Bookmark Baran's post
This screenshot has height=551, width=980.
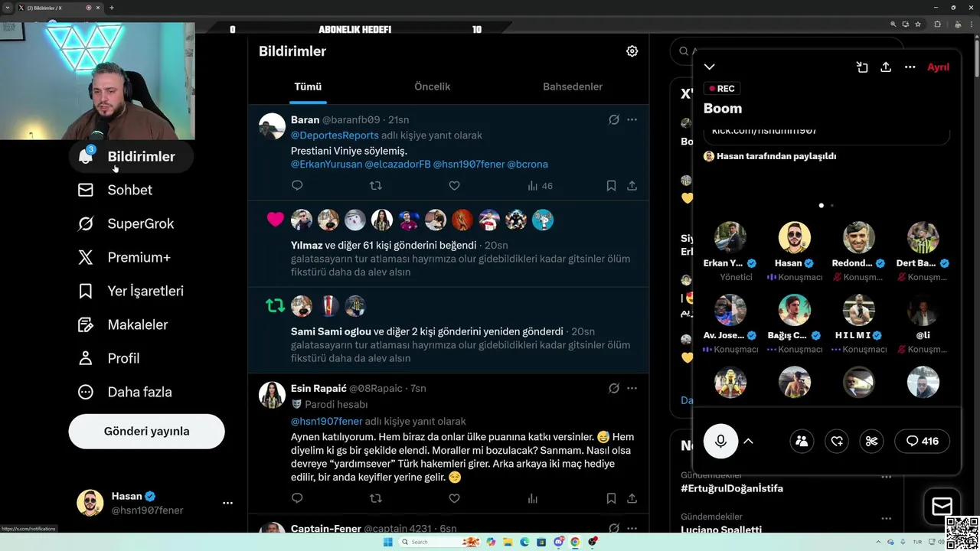(611, 185)
